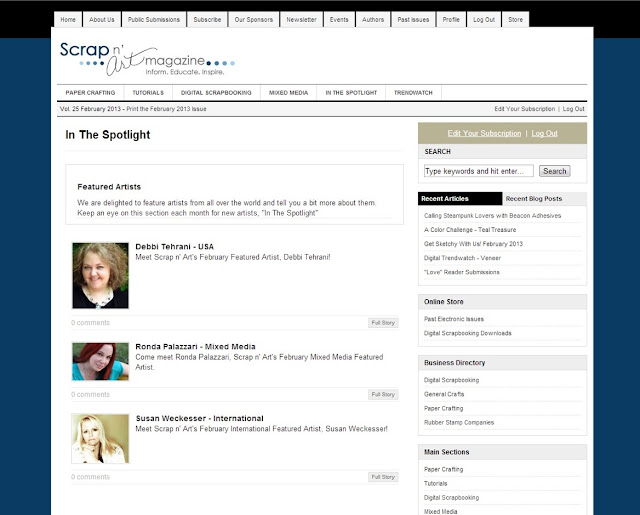Open comments under Debbi Tehrani article

pos(90,323)
